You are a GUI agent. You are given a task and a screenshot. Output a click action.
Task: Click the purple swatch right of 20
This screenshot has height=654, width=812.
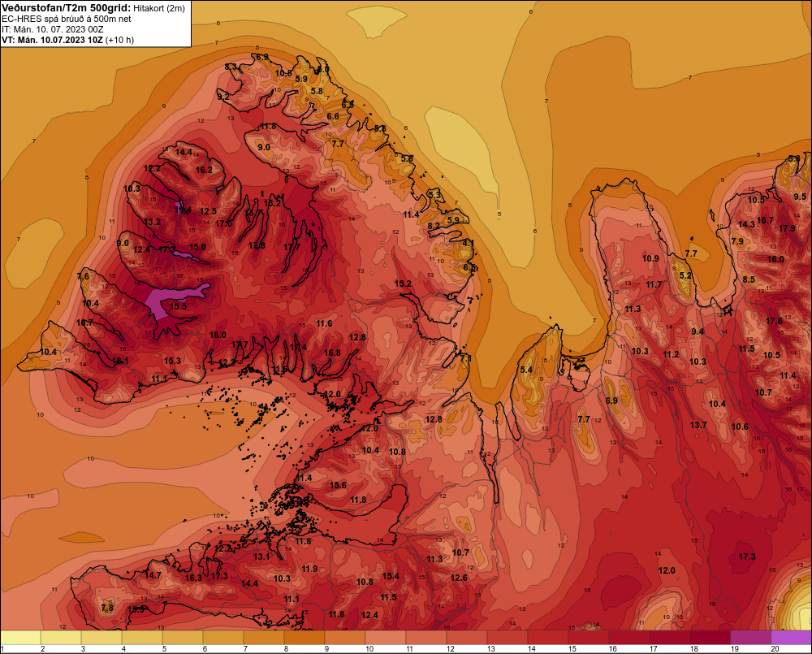(x=791, y=638)
